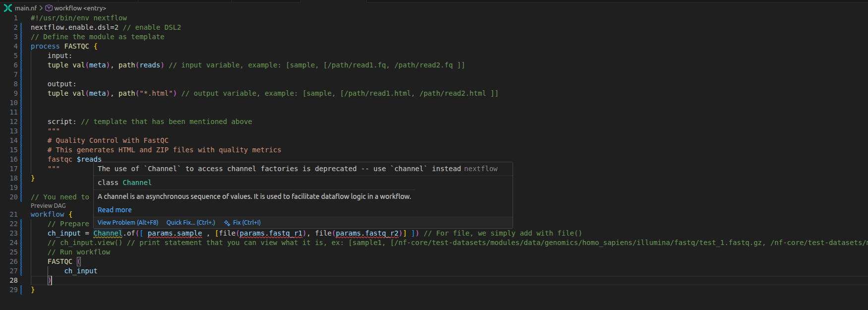Click the Nextflow file icon in breadcrumb
The height and width of the screenshot is (310, 868).
(x=8, y=8)
